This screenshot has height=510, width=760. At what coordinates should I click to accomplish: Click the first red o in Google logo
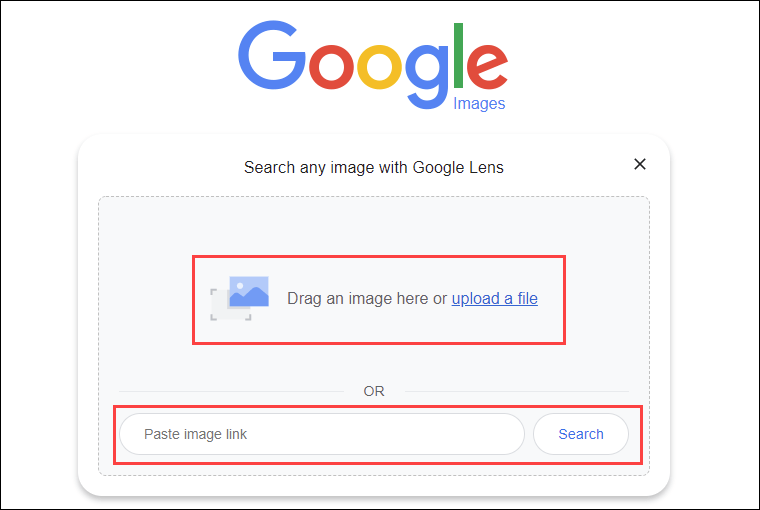pyautogui.click(x=332, y=66)
